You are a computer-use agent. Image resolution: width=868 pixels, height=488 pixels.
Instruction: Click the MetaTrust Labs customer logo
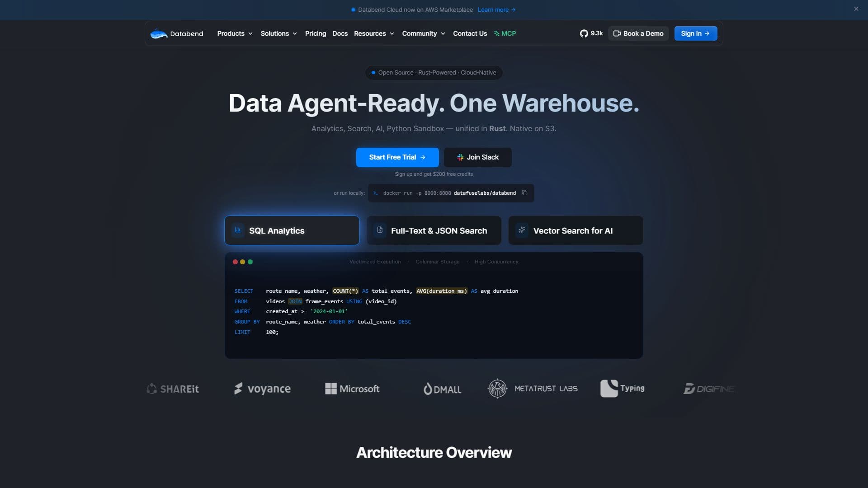click(533, 389)
